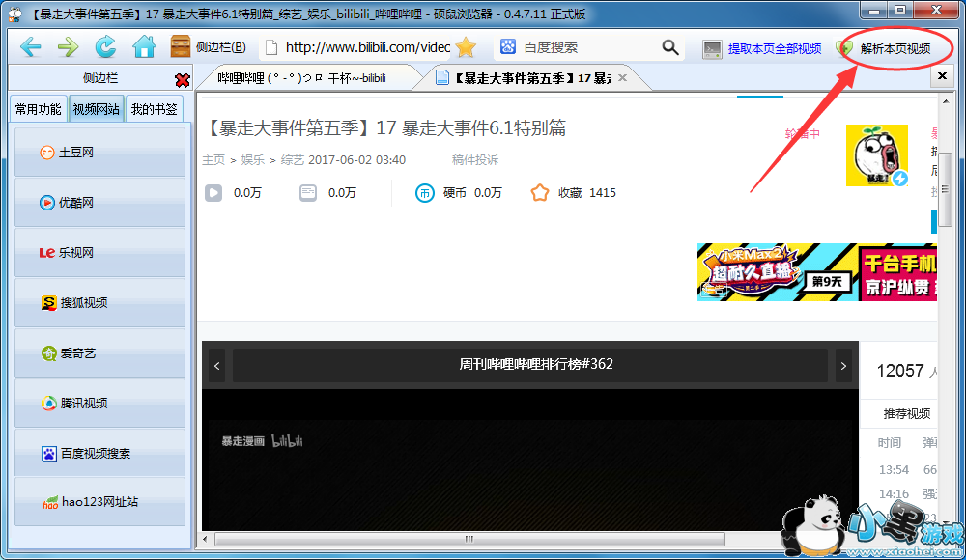This screenshot has height=560, width=966.
Task: Click the terminal icon before 提取本页全部视频
Action: pyautogui.click(x=712, y=49)
